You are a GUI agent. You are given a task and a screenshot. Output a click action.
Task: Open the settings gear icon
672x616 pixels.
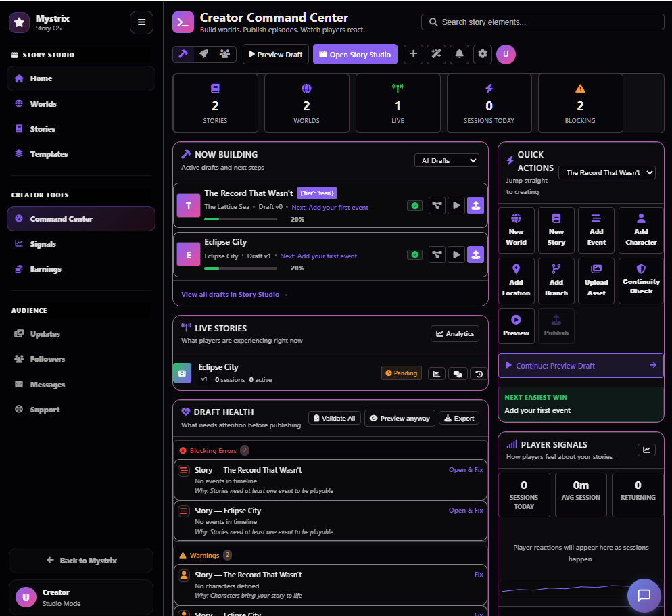coord(483,54)
